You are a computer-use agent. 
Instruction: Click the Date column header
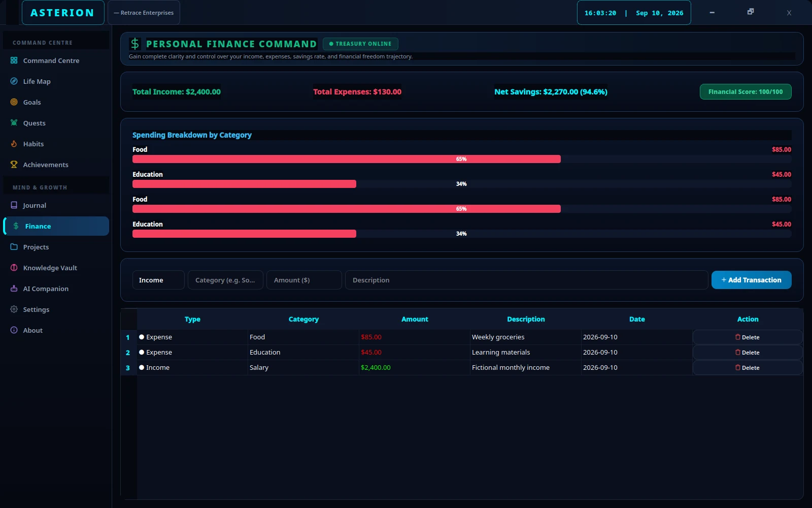pyautogui.click(x=637, y=319)
